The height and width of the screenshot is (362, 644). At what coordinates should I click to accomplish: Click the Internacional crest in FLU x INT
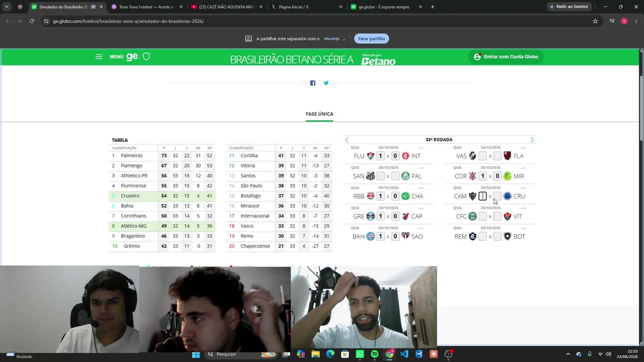point(406,156)
